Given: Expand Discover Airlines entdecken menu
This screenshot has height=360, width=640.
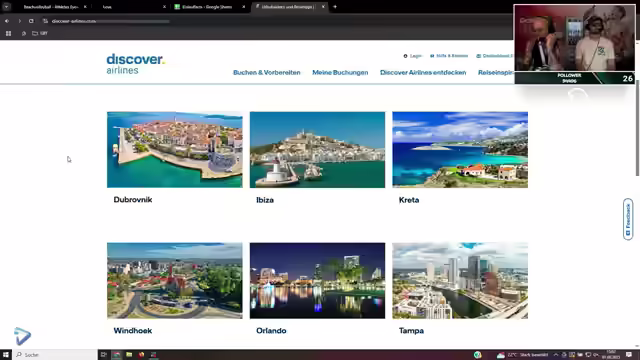Looking at the screenshot, I should pos(423,73).
